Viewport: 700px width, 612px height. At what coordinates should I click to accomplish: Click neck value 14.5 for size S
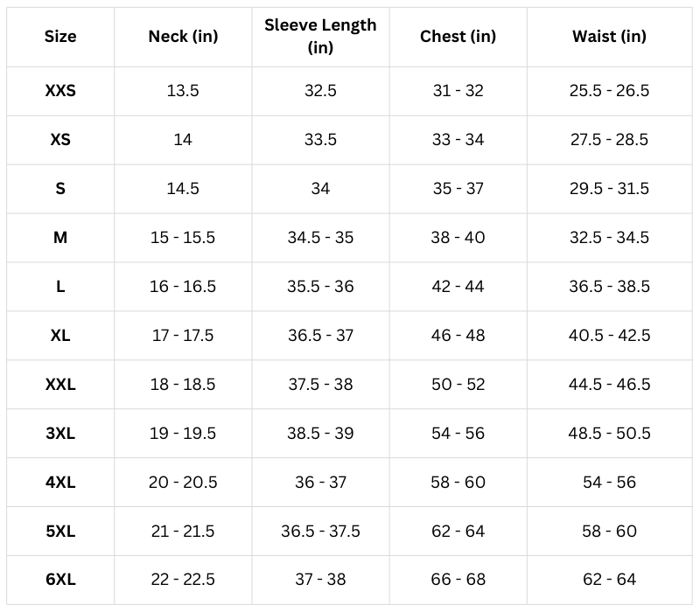[183, 189]
